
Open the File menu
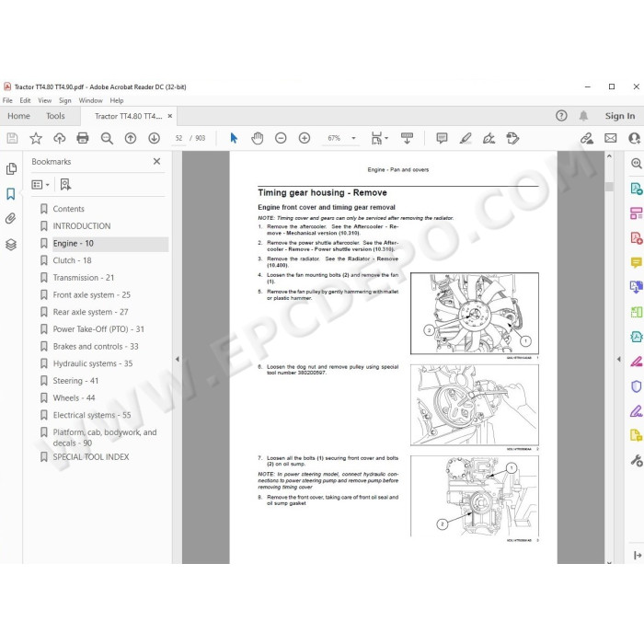point(7,100)
